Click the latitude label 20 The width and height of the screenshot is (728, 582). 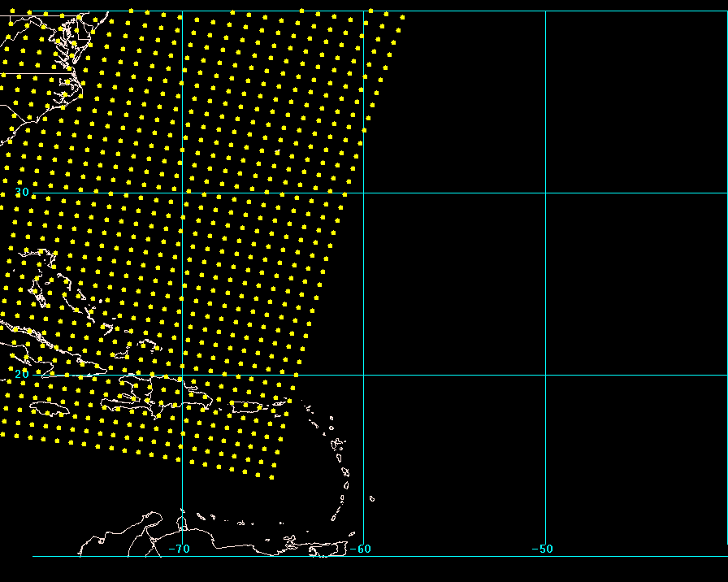coord(23,374)
